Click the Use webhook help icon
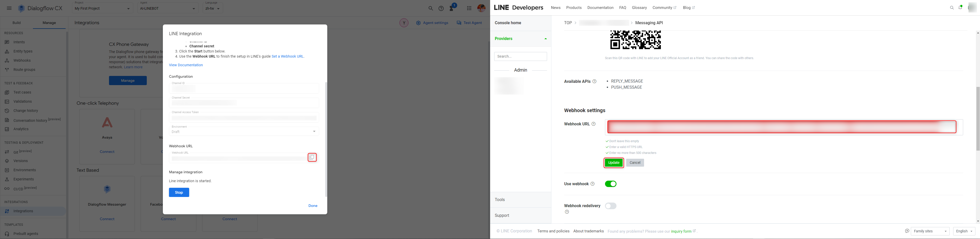Viewport: 980px width, 239px height. coord(592,184)
